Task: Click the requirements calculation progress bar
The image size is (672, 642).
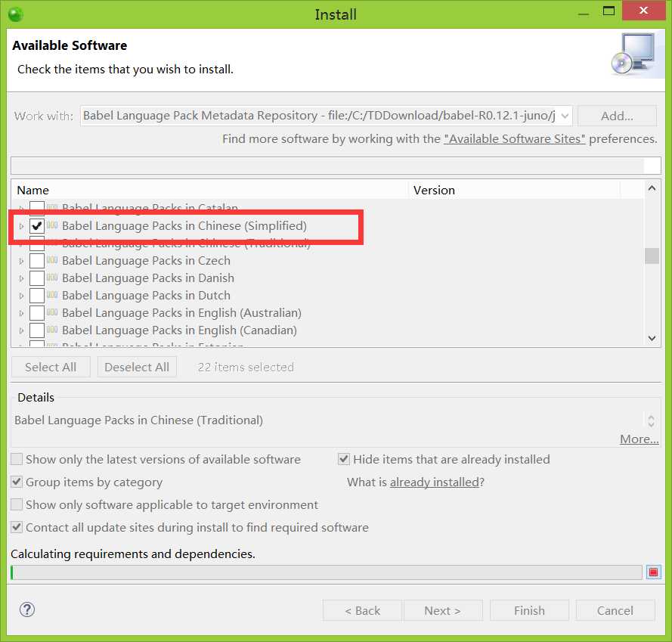Action: (x=326, y=572)
